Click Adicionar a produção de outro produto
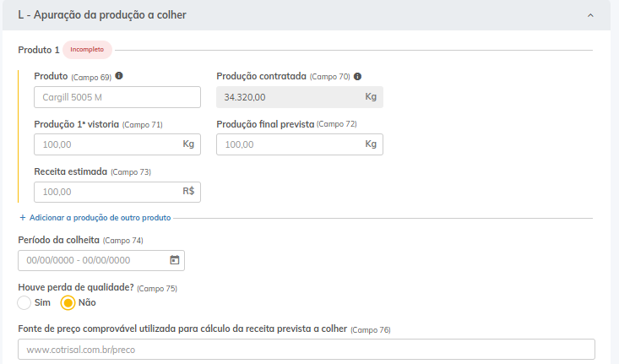Screen dimensions: 619x364 pyautogui.click(x=100, y=218)
